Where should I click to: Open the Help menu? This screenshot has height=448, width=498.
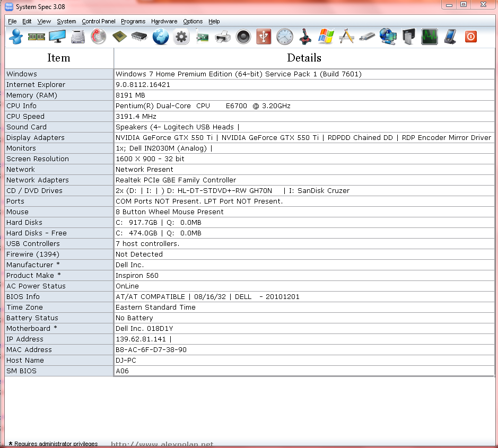pos(214,21)
